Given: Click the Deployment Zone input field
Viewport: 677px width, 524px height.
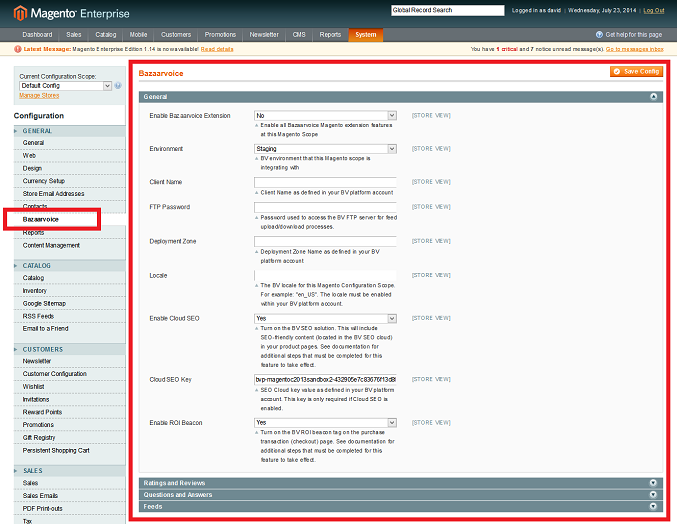Looking at the screenshot, I should 325,241.
